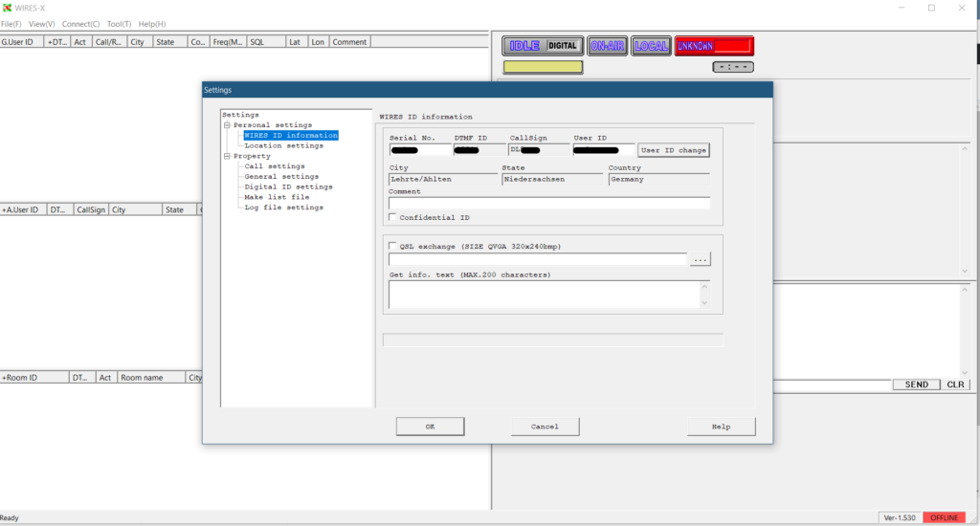Toggle the Confidential ID checkbox
The image size is (980, 526).
coord(392,217)
